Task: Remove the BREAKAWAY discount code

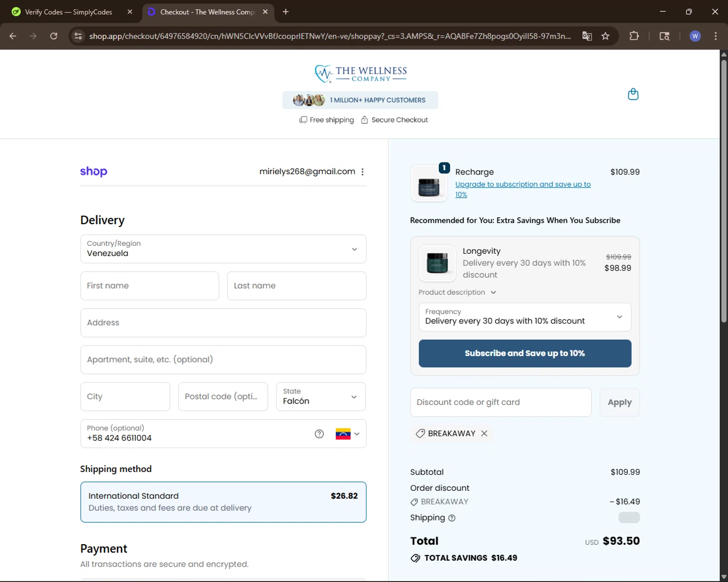Action: [484, 434]
